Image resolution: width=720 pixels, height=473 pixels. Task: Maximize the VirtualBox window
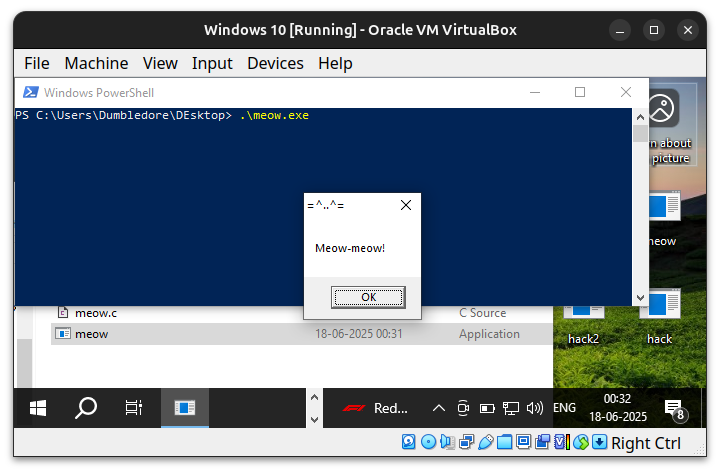[654, 30]
